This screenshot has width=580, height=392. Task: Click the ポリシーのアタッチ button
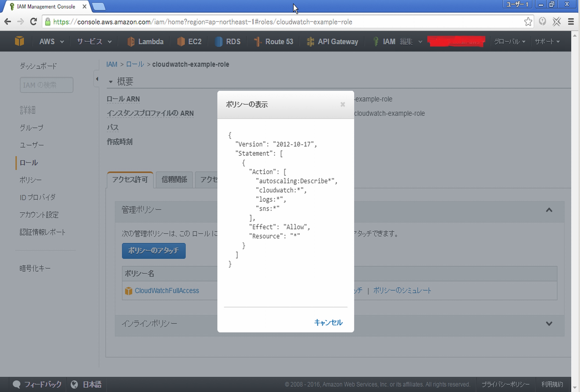[154, 251]
